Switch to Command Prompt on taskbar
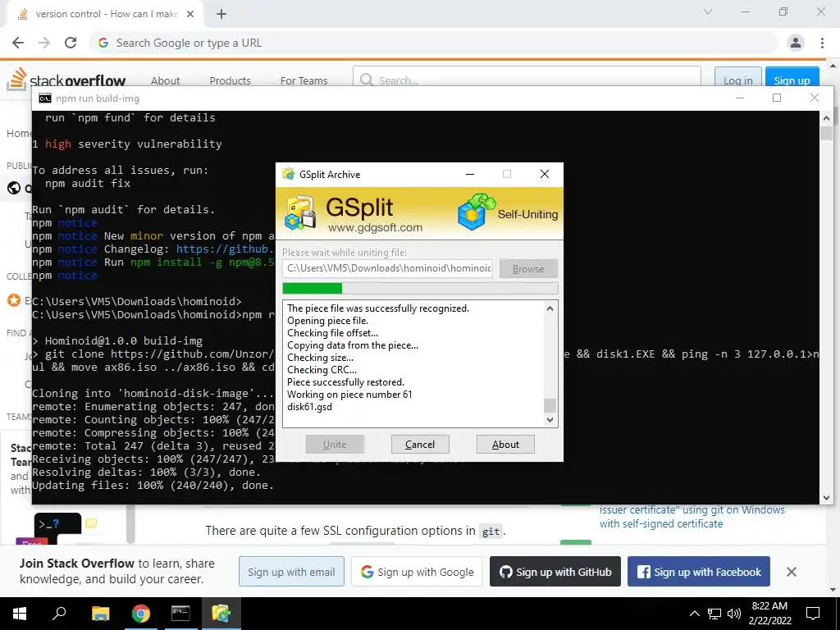Image resolution: width=840 pixels, height=630 pixels. pos(180,614)
